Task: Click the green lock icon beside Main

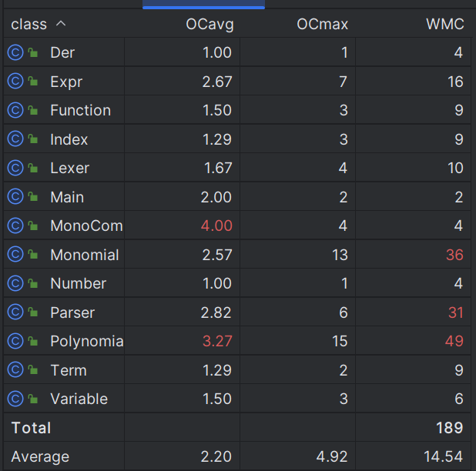Action: click(x=33, y=197)
